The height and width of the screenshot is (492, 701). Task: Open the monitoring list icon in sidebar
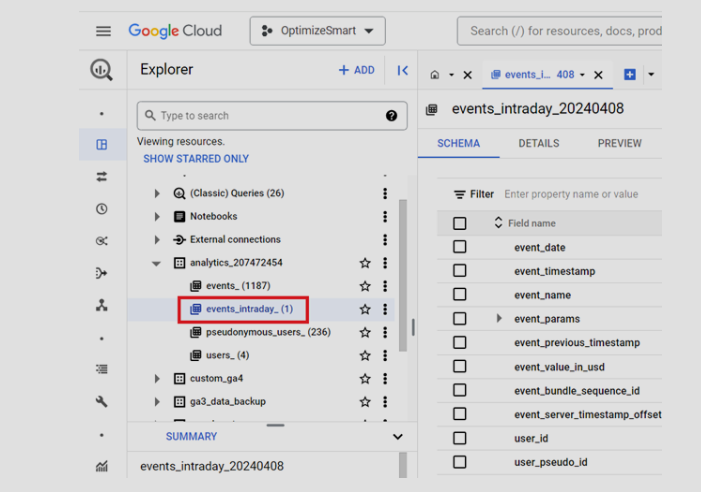pyautogui.click(x=101, y=369)
